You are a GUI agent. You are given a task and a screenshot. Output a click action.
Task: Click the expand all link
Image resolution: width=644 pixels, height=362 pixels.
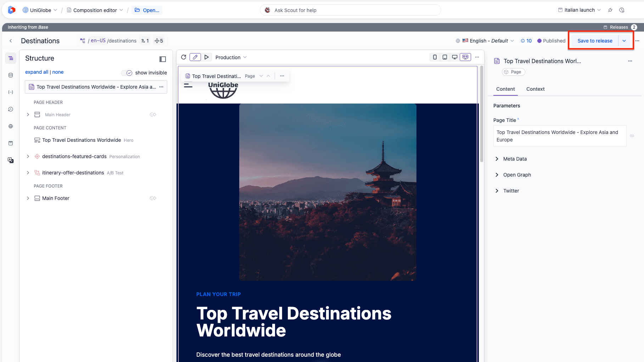click(x=37, y=72)
